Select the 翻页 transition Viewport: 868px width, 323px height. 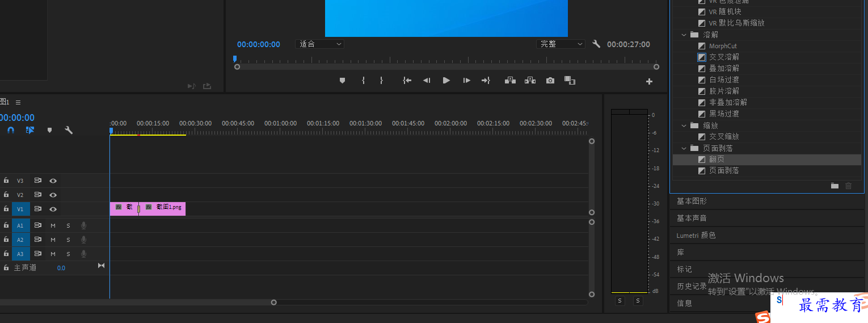tap(717, 159)
